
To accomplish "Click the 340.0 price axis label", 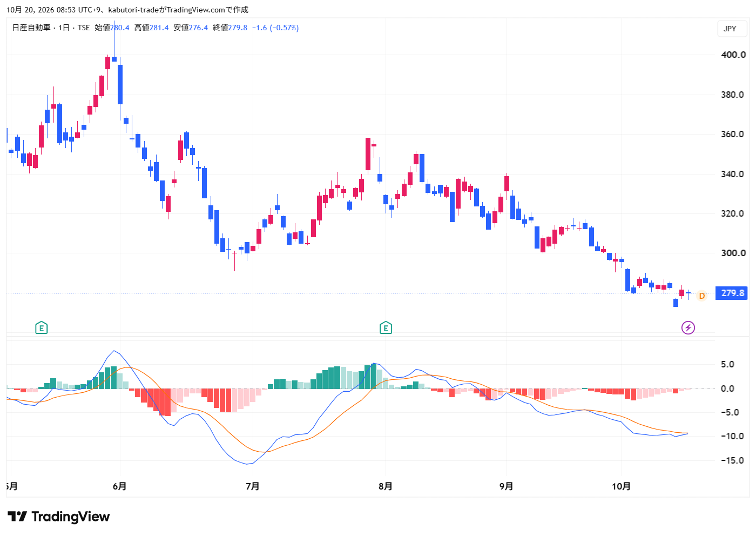I will point(733,174).
